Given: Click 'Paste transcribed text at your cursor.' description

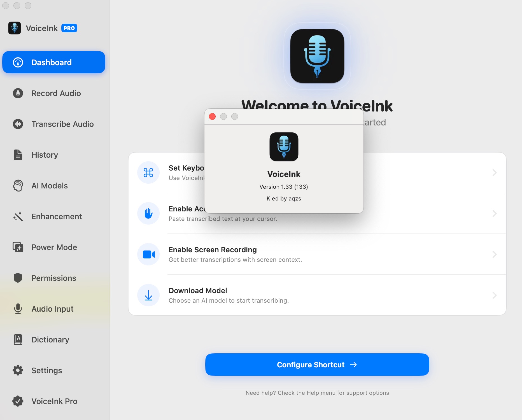Looking at the screenshot, I should point(223,219).
